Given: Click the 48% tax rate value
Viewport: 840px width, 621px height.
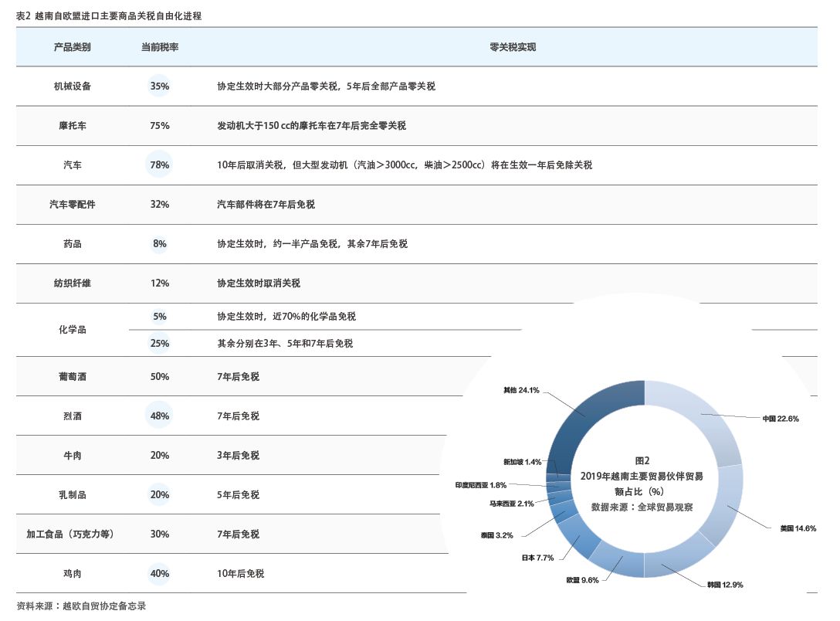Looking at the screenshot, I should pyautogui.click(x=160, y=416).
